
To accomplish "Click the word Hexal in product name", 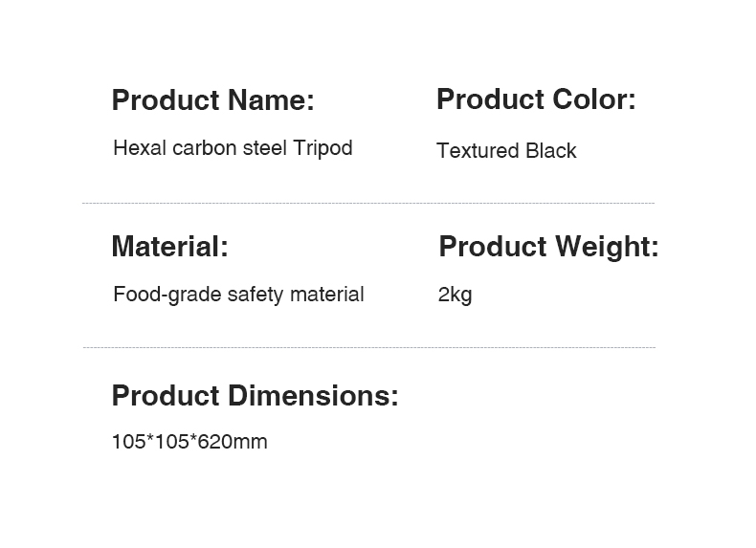I will [140, 148].
